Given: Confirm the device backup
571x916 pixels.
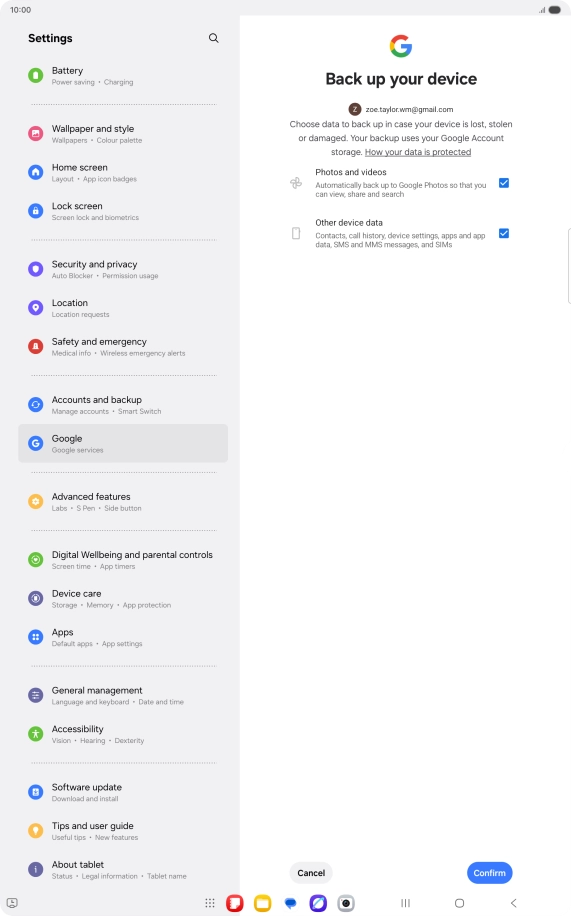Looking at the screenshot, I should 489,873.
